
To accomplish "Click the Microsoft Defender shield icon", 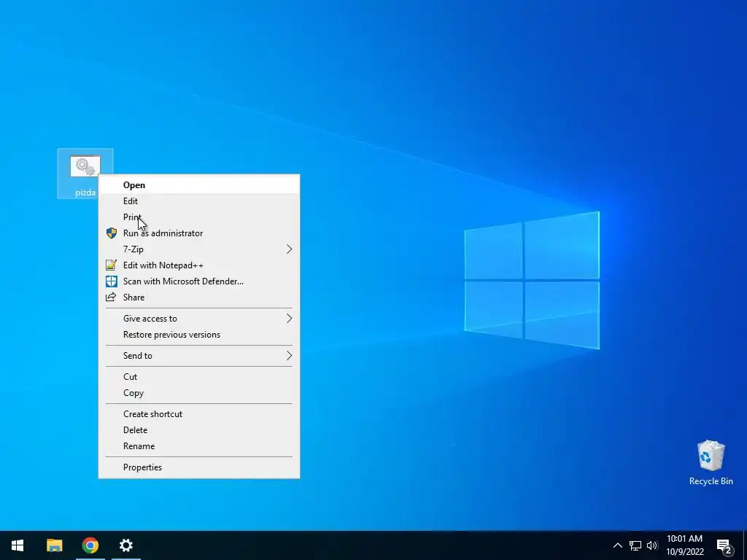I will [111, 281].
